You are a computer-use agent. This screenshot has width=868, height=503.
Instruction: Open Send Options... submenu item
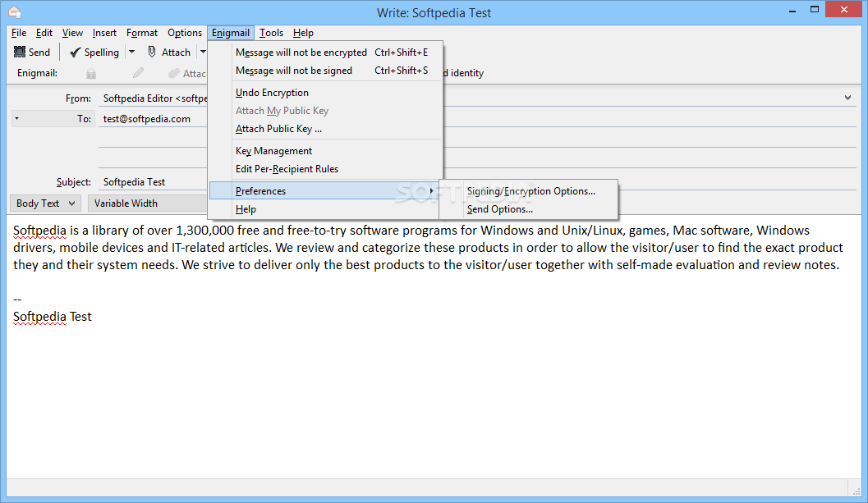click(529, 209)
